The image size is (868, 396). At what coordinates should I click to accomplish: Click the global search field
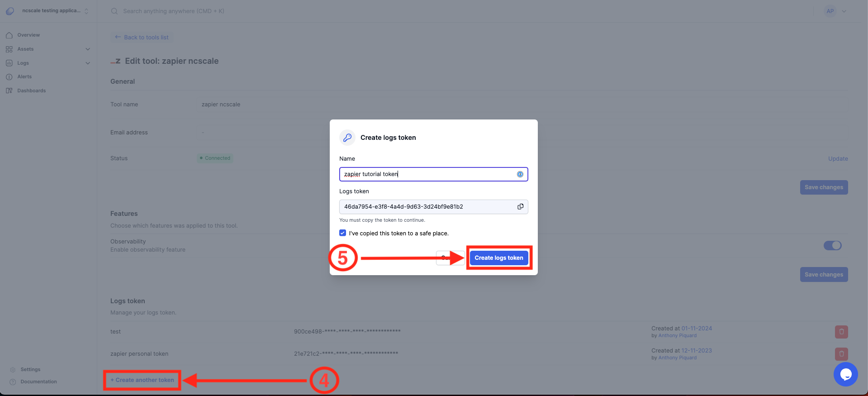coord(174,11)
